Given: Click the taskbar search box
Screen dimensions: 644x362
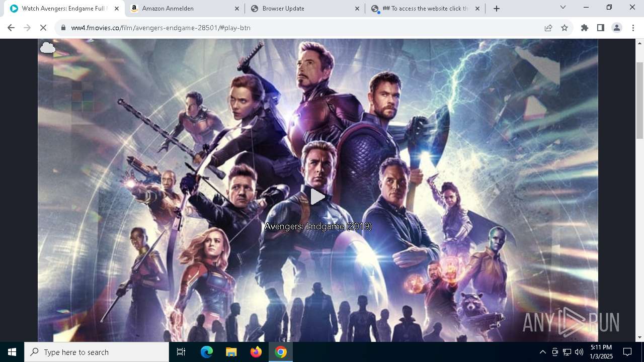Looking at the screenshot, I should point(97,352).
